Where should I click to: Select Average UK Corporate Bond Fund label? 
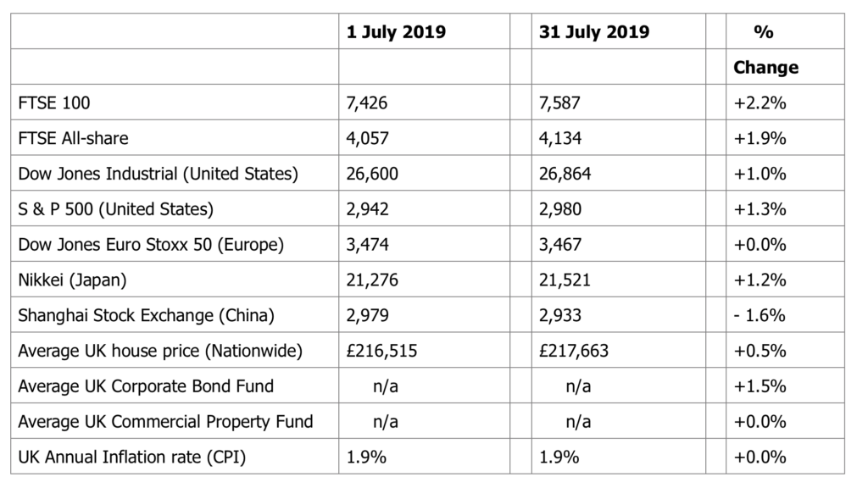(146, 386)
